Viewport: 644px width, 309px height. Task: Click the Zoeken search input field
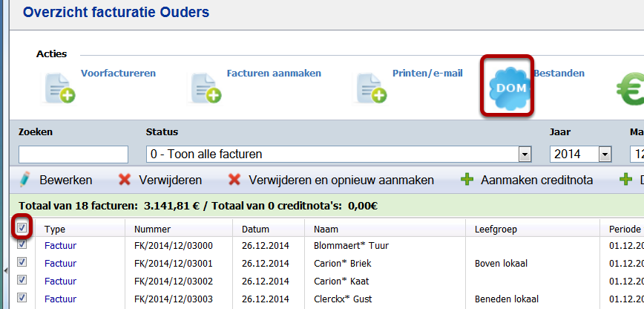73,154
